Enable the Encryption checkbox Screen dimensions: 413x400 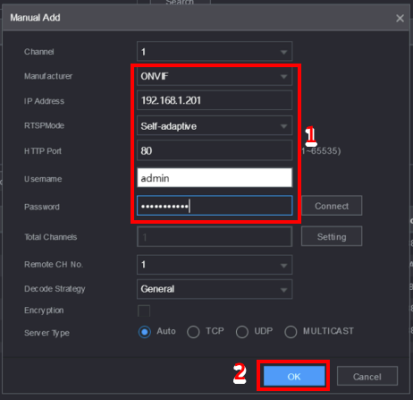pyautogui.click(x=144, y=311)
